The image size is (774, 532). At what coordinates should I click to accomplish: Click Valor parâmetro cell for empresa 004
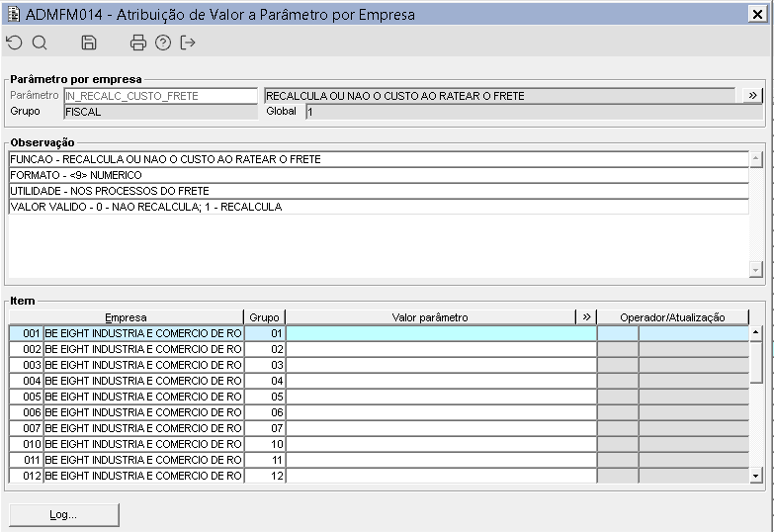tap(441, 381)
